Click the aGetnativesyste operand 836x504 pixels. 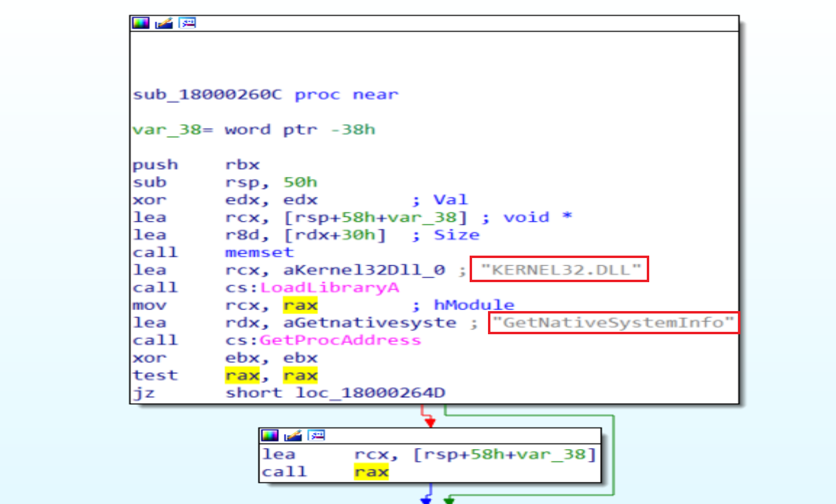click(x=370, y=323)
